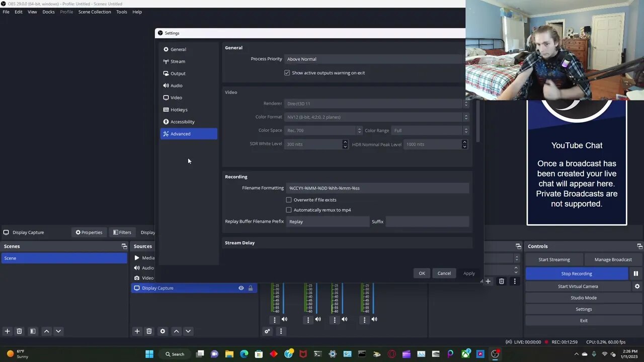This screenshot has height=362, width=644.
Task: Open scene filters icon in Scenes panel
Action: [x=33, y=331]
